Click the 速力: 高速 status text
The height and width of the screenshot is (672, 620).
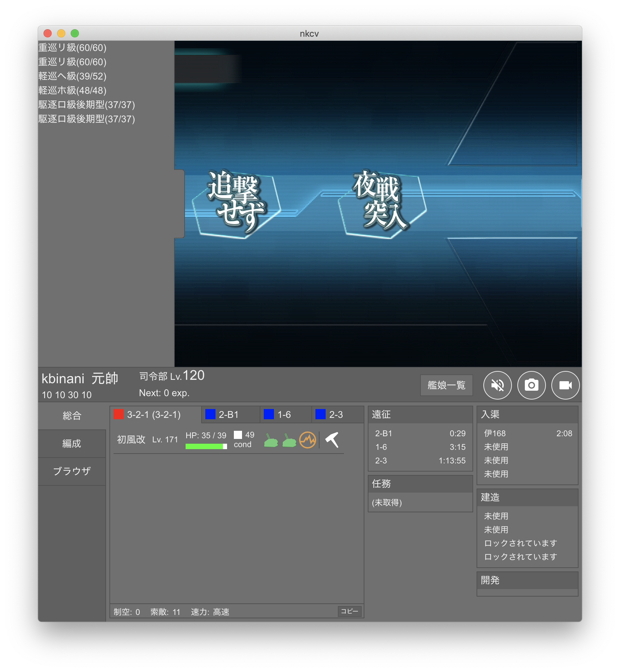tap(210, 612)
